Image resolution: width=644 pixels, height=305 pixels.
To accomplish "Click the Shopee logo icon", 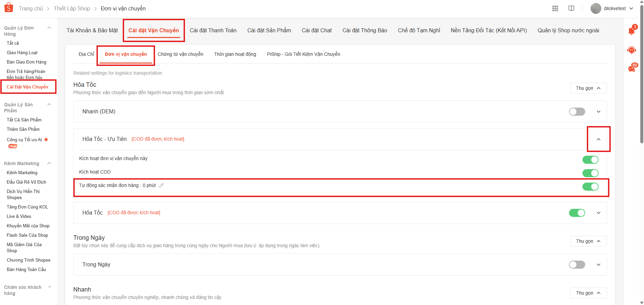I will 8,8.
